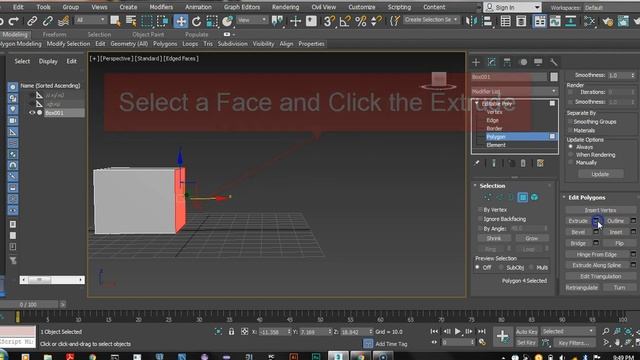Screen dimensions: 640x360
Task: Toggle visibility eye of Box001
Action: point(32,113)
